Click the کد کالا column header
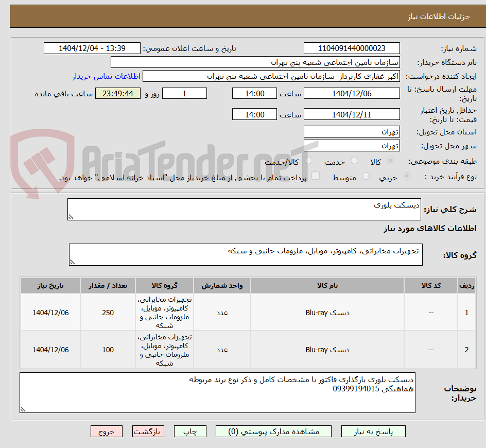The width and height of the screenshot is (486, 448). click(x=431, y=286)
